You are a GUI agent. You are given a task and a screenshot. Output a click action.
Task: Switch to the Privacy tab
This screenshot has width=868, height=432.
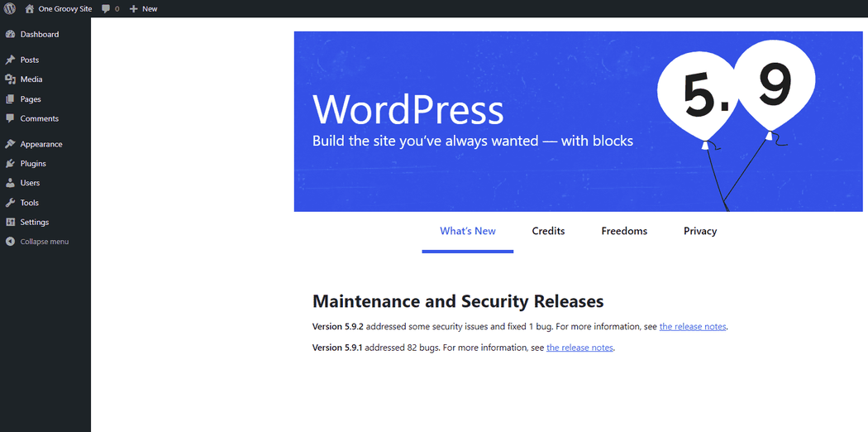(700, 232)
